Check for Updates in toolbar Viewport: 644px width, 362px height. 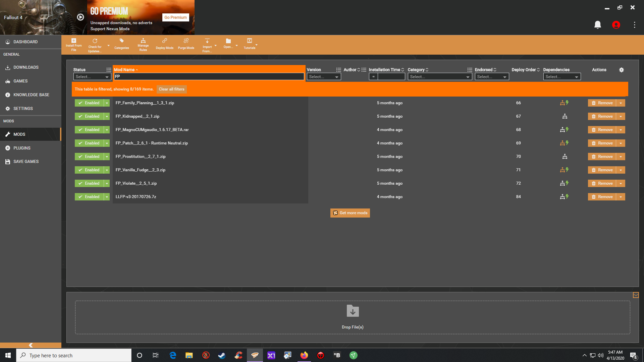tap(95, 45)
